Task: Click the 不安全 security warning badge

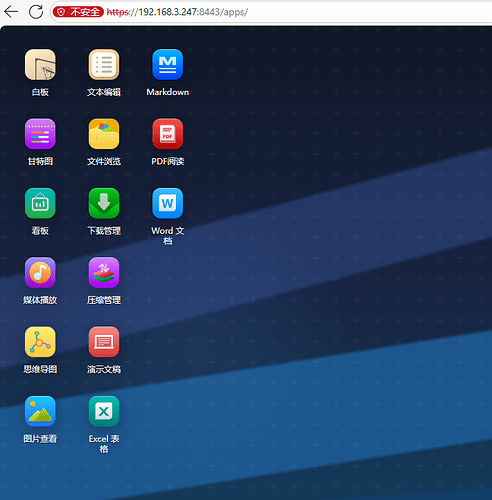Action: (78, 12)
